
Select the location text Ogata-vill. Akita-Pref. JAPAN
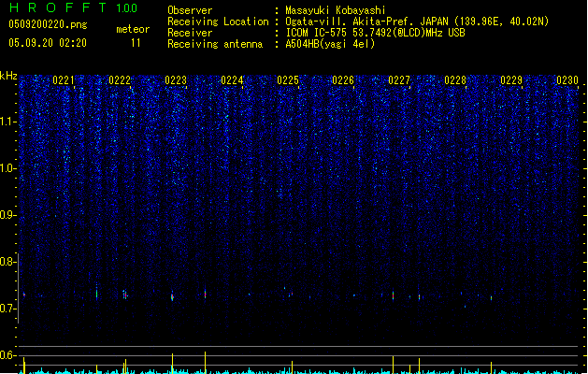click(366, 22)
